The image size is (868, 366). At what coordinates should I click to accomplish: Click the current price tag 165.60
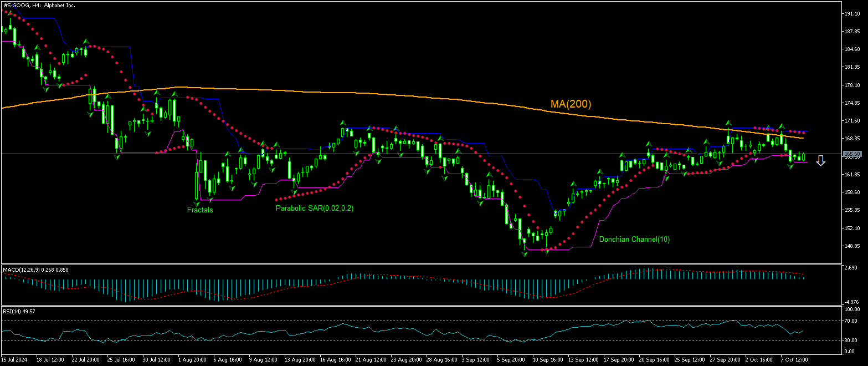coord(851,154)
